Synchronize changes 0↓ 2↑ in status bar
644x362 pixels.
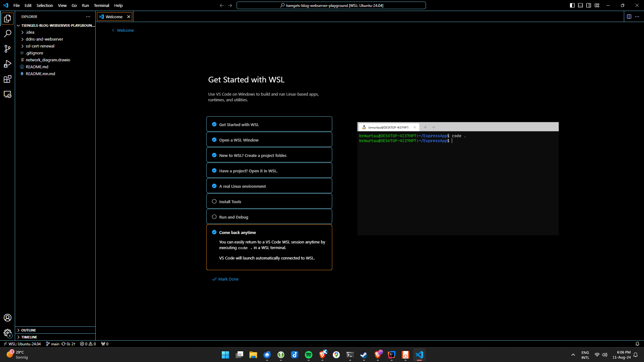pyautogui.click(x=69, y=344)
